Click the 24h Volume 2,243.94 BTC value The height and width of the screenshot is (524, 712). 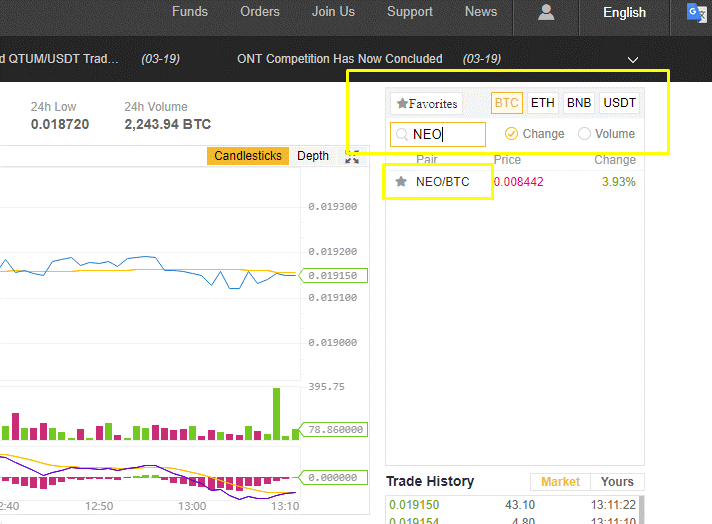coord(168,124)
